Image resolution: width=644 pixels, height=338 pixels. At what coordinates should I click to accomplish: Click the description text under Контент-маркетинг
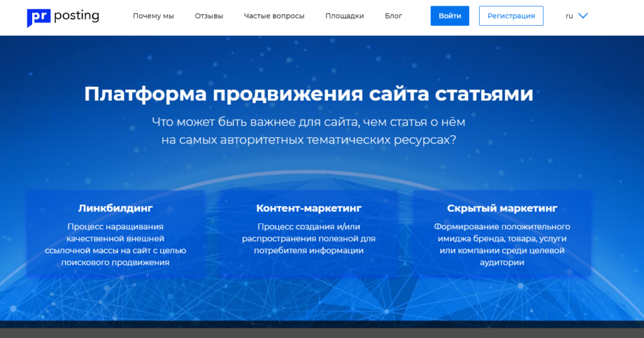[309, 239]
